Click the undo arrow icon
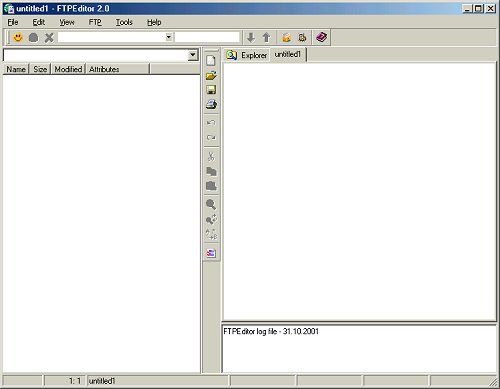 coord(211,123)
